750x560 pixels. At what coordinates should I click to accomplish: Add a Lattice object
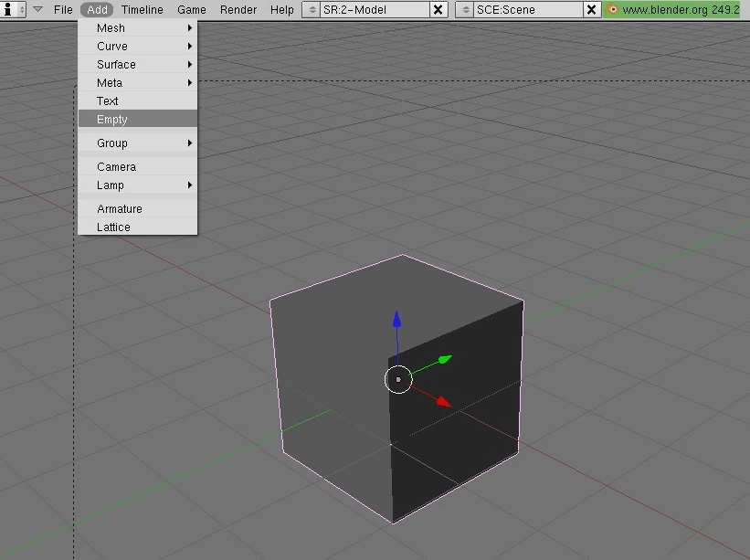click(138, 227)
